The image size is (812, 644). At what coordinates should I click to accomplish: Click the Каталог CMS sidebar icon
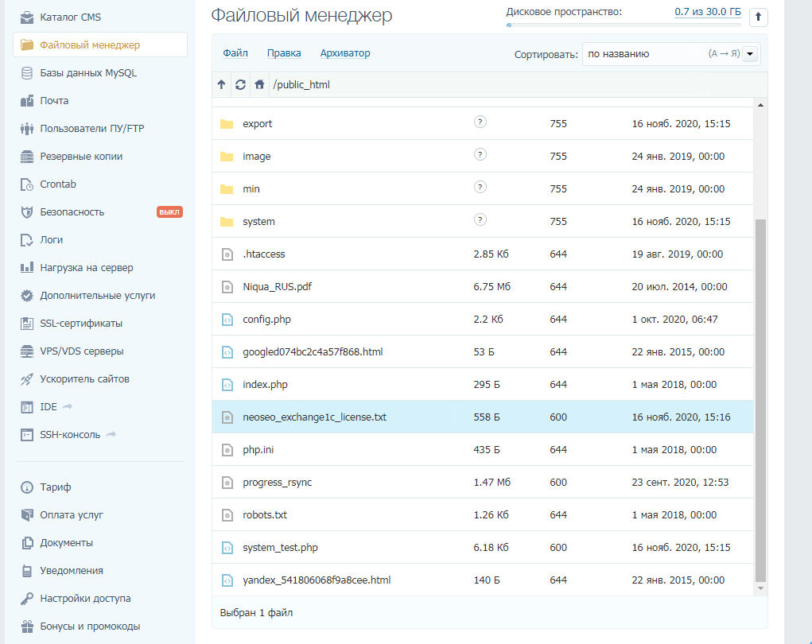tap(27, 17)
